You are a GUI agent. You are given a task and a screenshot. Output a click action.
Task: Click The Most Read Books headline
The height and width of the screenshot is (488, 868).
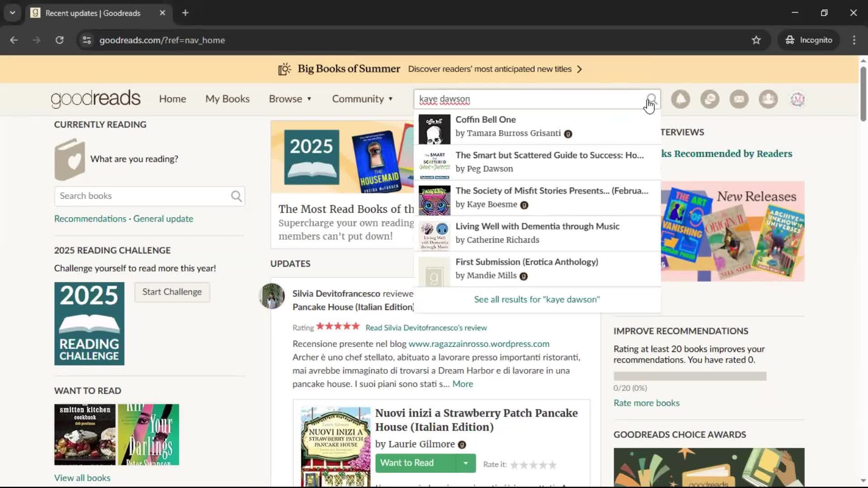346,209
